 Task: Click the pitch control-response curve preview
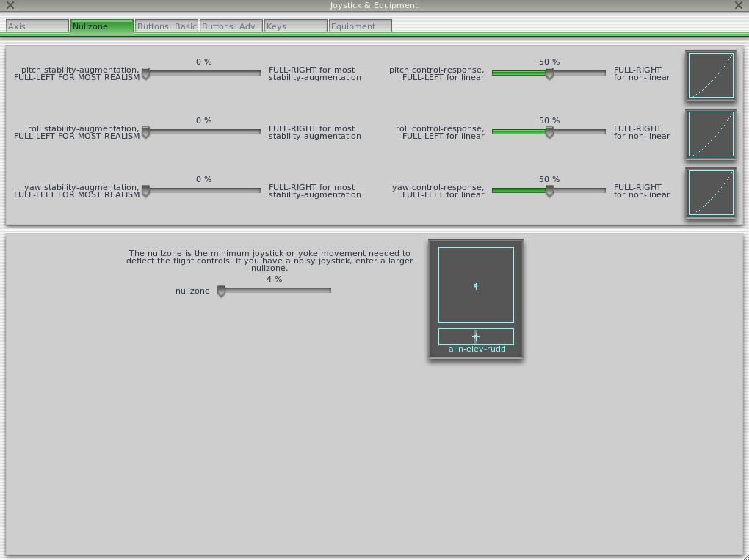tap(710, 74)
